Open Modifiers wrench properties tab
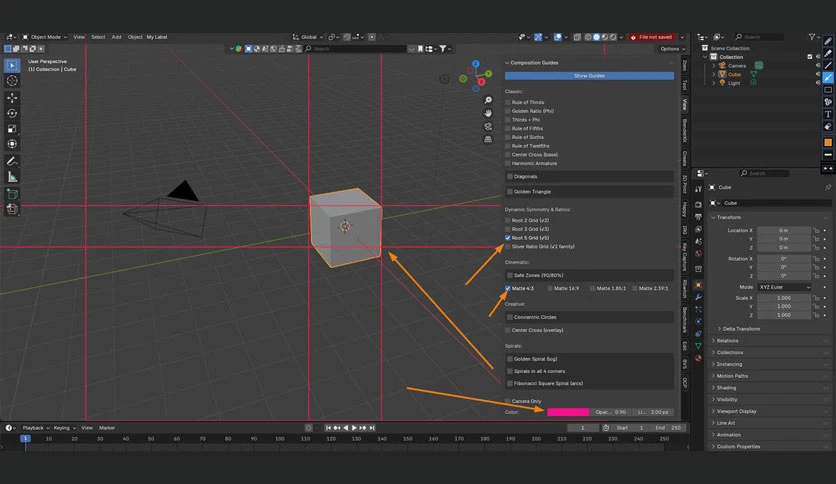This screenshot has height=484, width=836. pyautogui.click(x=698, y=297)
